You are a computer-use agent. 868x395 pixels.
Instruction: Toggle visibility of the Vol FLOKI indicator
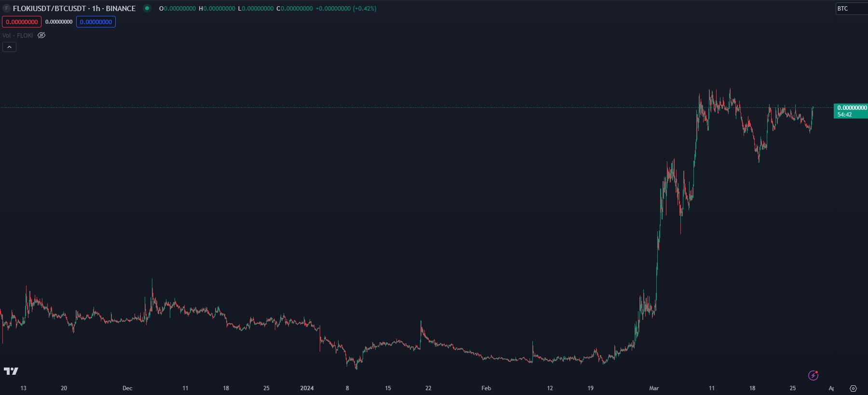pos(41,35)
